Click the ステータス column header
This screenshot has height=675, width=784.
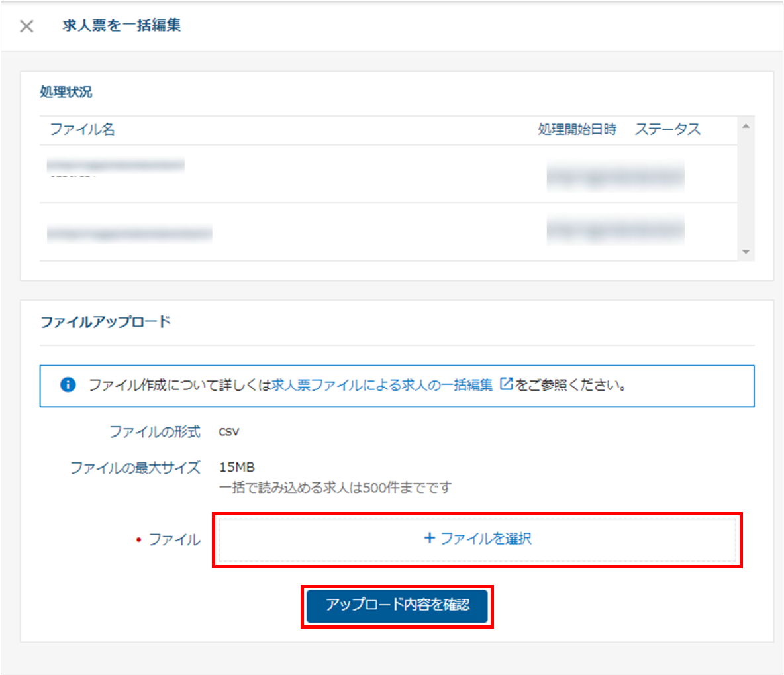tap(667, 130)
